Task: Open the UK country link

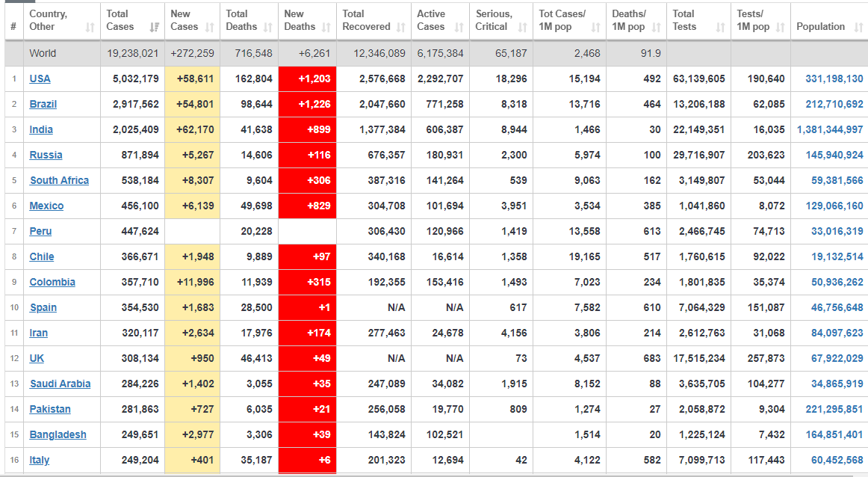Action: click(37, 359)
